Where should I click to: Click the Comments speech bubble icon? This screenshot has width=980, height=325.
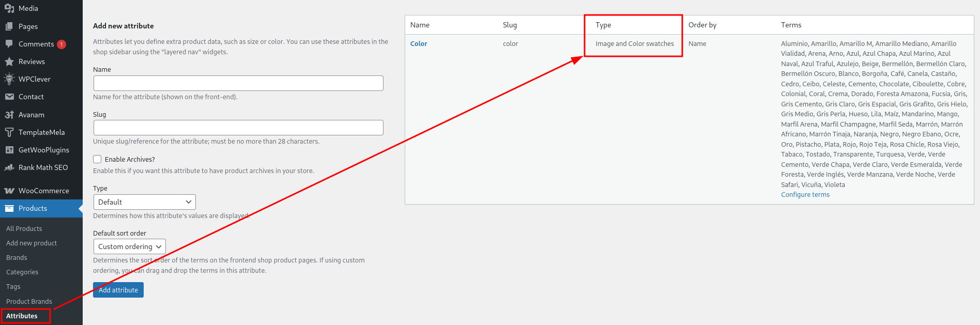[x=9, y=44]
